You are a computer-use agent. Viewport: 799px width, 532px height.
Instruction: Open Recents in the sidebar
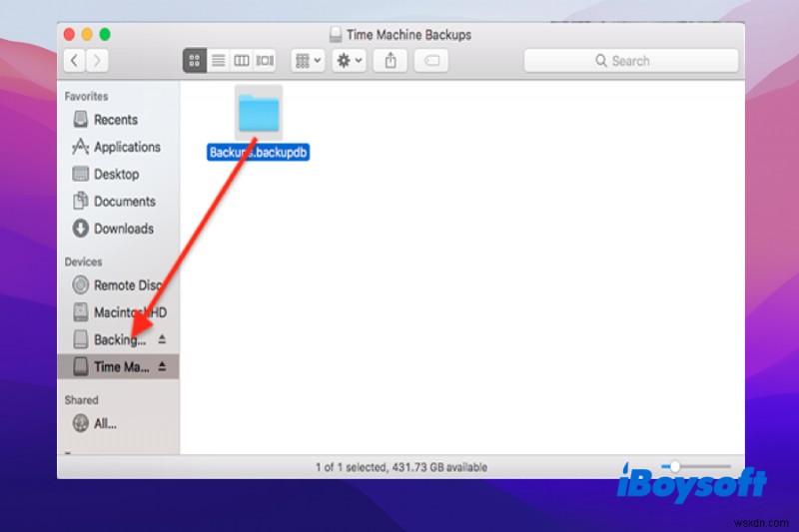118,120
